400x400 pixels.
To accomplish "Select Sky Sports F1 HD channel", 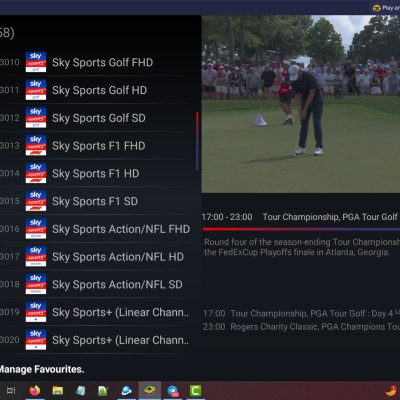I will (x=97, y=173).
